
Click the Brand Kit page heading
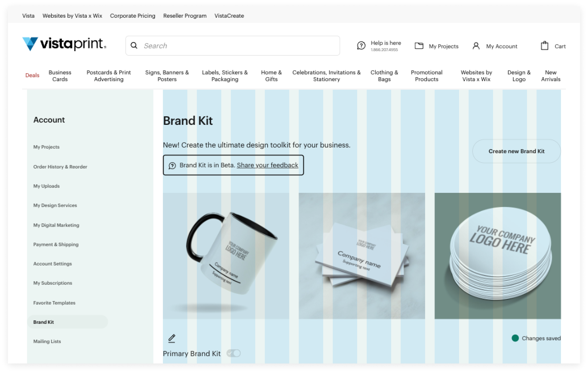click(x=188, y=121)
